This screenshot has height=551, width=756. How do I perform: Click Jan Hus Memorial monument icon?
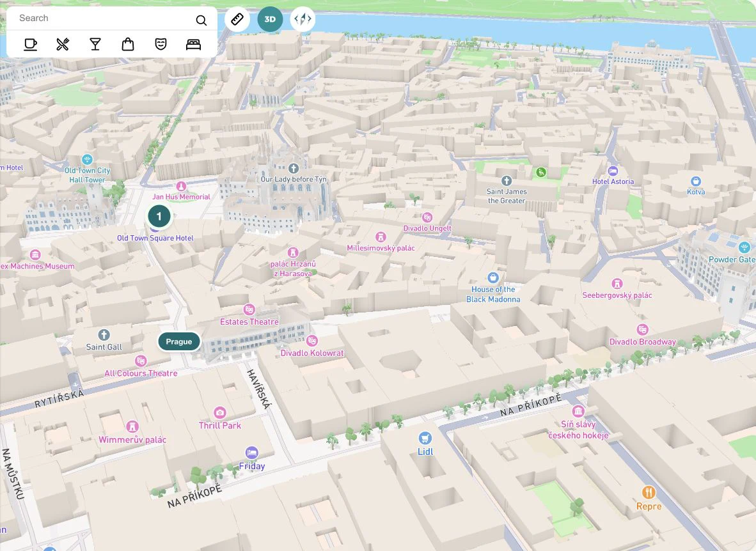click(x=181, y=186)
